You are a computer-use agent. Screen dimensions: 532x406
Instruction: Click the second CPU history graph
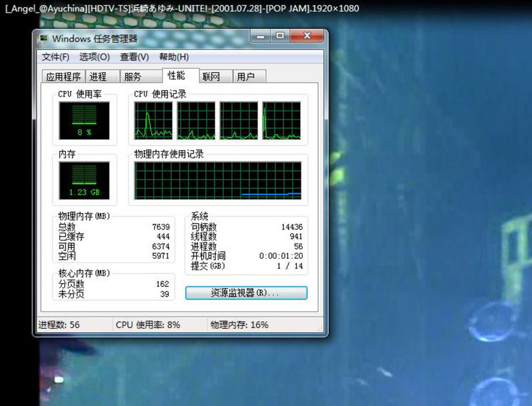(196, 121)
